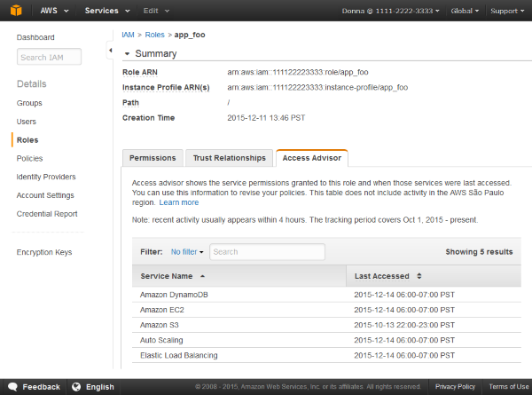Click the Instance Profile ARN(s) label
Screen dimensions: 532x395
(x=166, y=87)
